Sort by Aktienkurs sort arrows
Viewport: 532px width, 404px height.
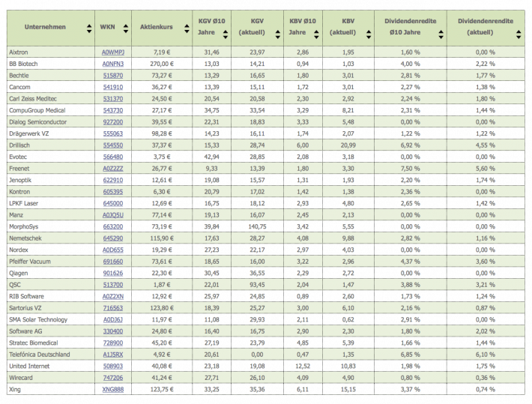[187, 28]
